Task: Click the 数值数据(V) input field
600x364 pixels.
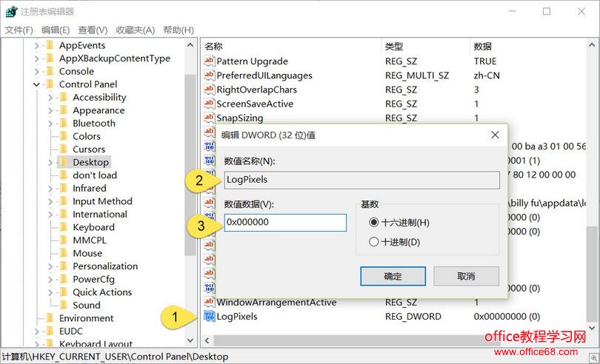Action: point(285,223)
